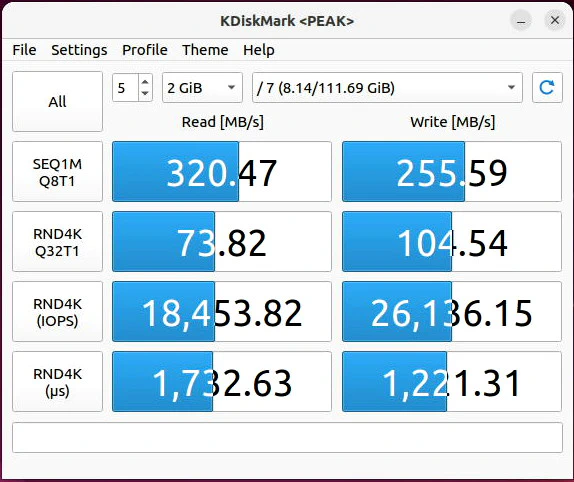Open the Theme menu
Viewport: 574px width, 482px height.
coord(205,50)
